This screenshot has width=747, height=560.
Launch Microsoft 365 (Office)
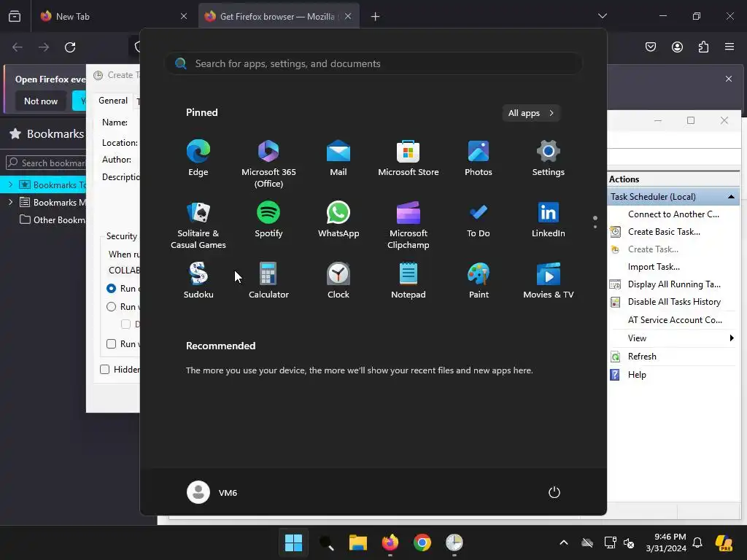[268, 164]
